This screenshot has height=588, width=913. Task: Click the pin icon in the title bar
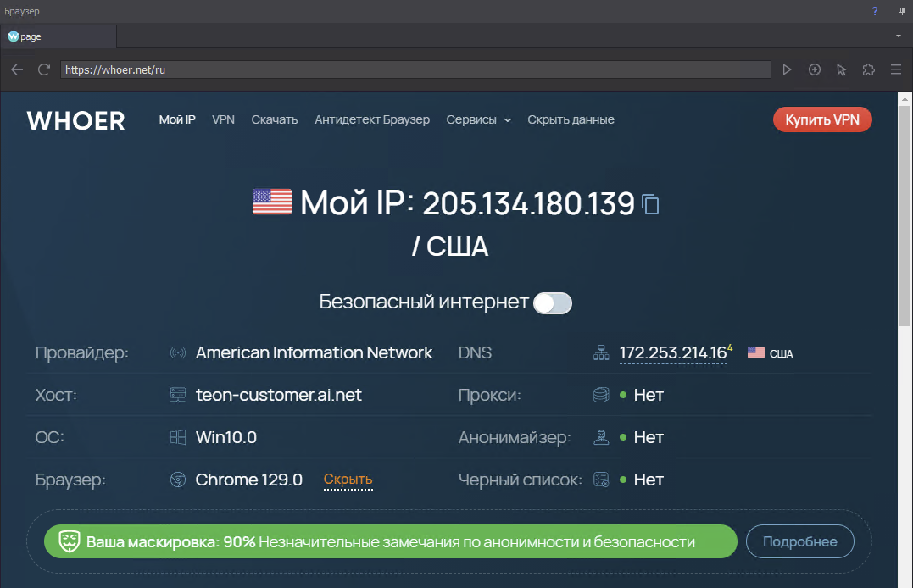(x=902, y=11)
